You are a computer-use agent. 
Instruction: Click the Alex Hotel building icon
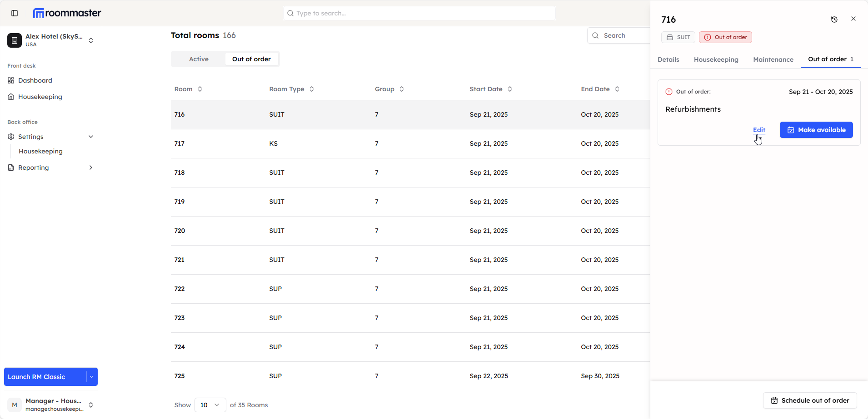coord(15,40)
